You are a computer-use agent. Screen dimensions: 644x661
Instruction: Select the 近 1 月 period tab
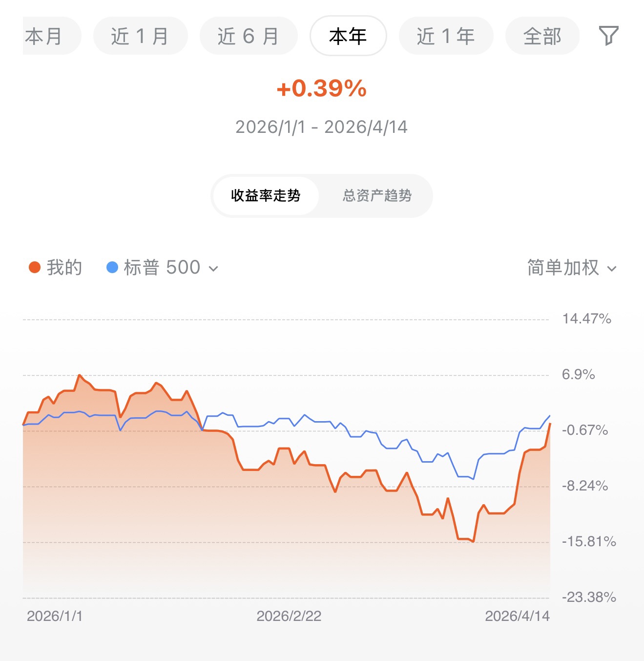click(x=140, y=36)
